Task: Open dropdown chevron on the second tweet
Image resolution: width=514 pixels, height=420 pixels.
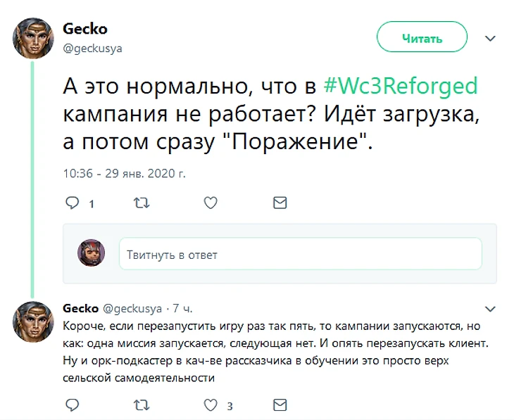Action: [491, 309]
